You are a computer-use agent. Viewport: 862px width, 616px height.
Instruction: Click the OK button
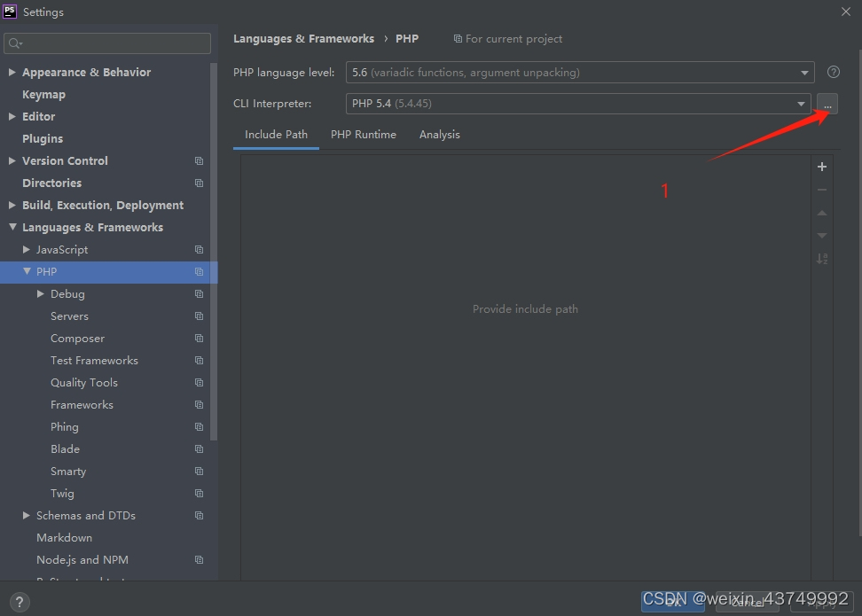[672, 601]
